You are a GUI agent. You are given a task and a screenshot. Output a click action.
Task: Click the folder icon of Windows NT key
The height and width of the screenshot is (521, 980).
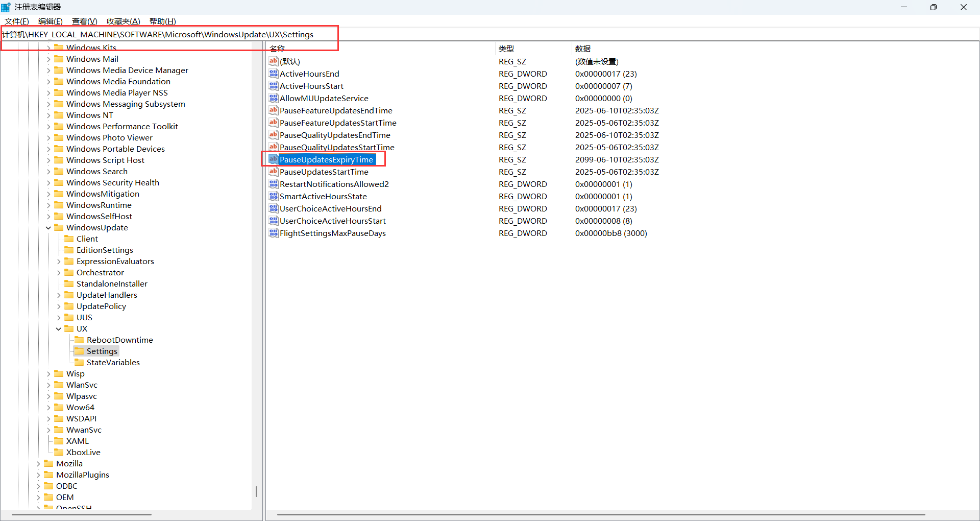(x=59, y=115)
